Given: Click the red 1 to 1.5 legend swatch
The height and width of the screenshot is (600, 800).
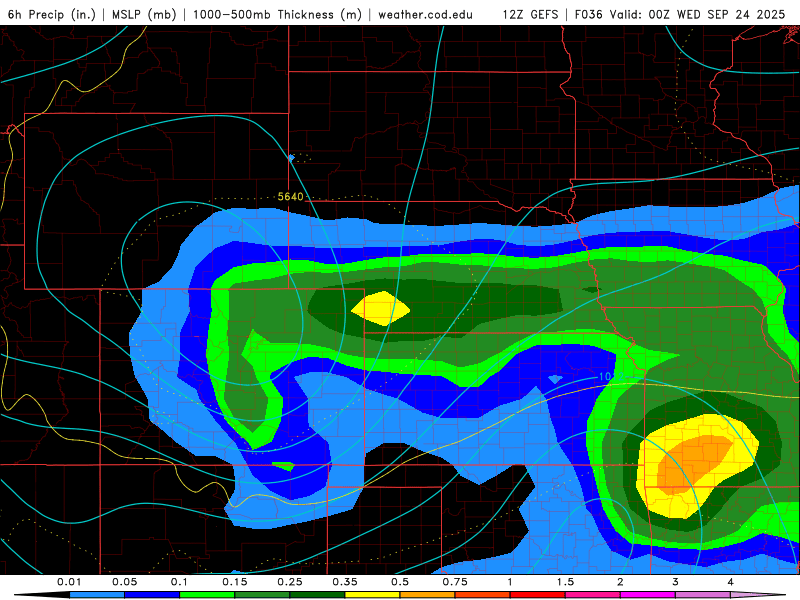Looking at the screenshot, I should 538,595.
